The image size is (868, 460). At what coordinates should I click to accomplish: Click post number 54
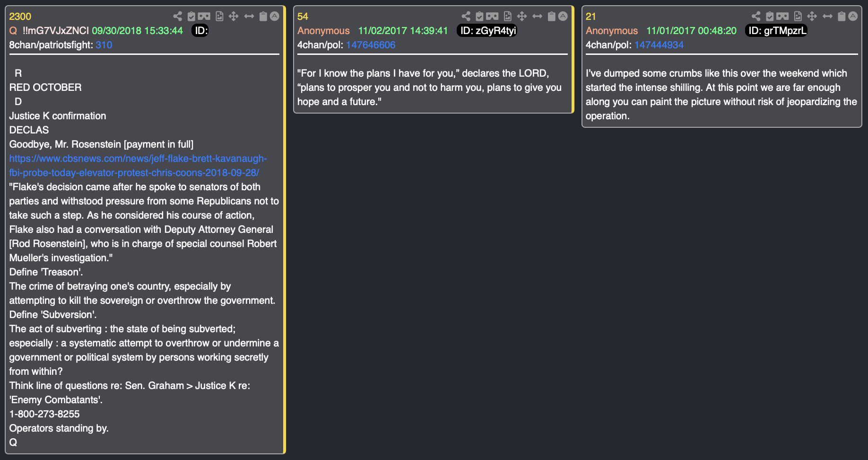point(303,17)
